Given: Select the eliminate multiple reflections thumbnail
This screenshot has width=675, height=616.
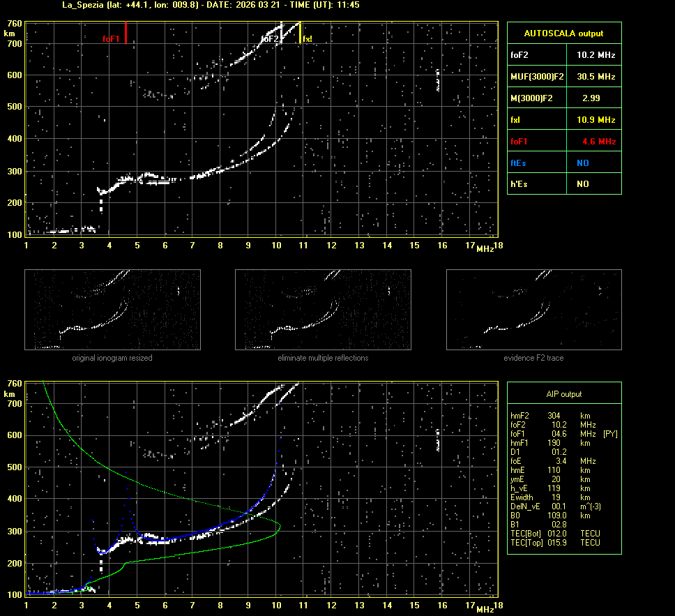Looking at the screenshot, I should click(x=323, y=310).
